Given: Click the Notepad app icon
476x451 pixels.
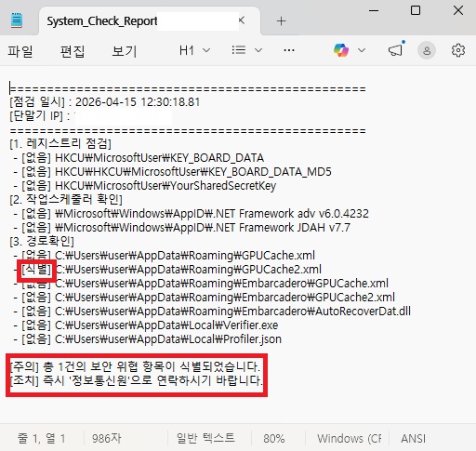Looking at the screenshot, I should (17, 20).
